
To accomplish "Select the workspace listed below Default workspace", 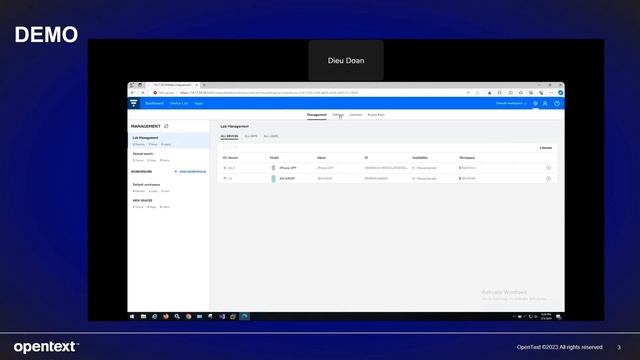I will 169,203.
